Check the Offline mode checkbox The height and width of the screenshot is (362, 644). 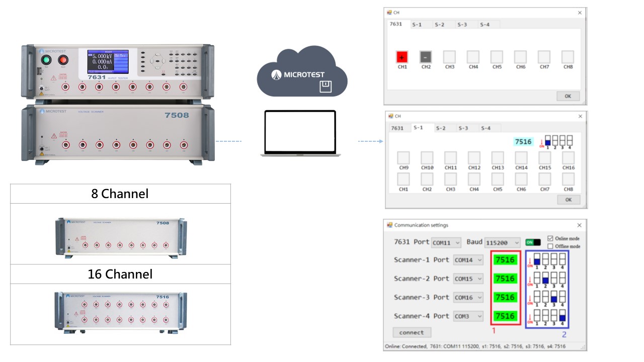click(550, 246)
